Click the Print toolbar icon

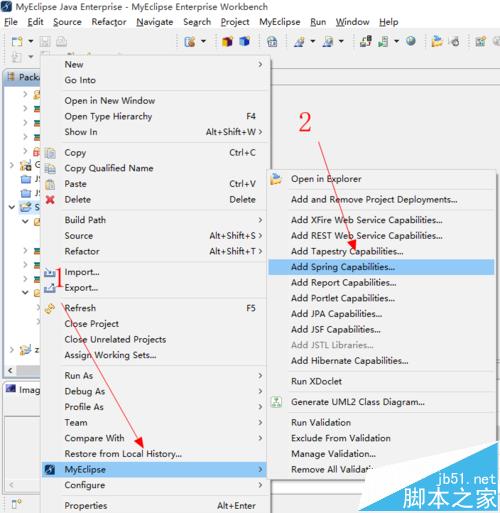point(61,42)
